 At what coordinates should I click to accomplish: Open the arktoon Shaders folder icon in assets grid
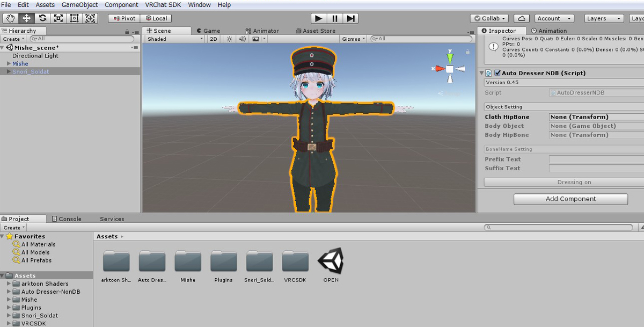116,261
